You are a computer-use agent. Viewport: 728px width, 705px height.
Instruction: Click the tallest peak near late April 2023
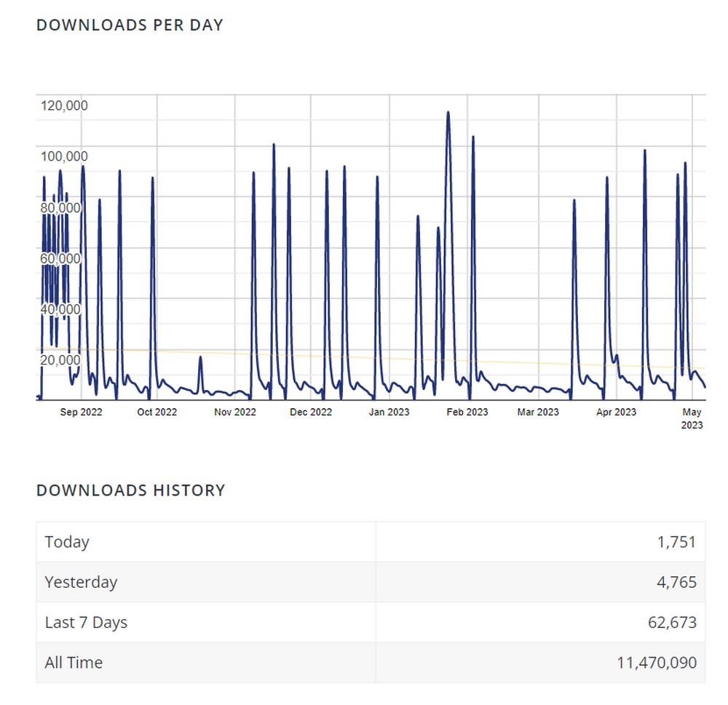tap(645, 151)
